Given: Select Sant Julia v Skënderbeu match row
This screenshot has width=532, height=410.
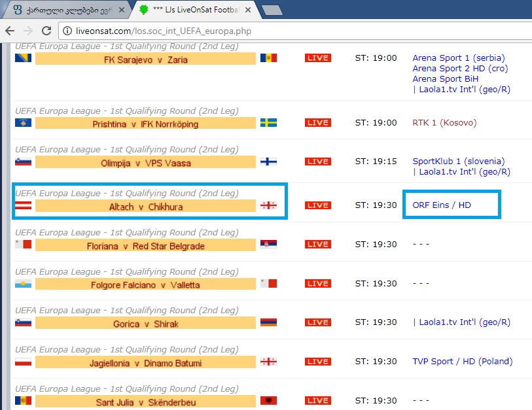Looking at the screenshot, I should click(145, 401).
